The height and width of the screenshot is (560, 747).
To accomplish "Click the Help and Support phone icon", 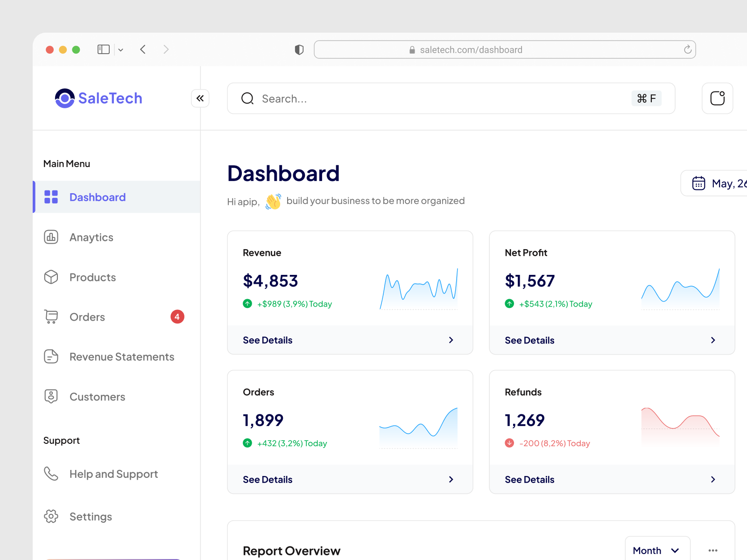I will coord(51,474).
